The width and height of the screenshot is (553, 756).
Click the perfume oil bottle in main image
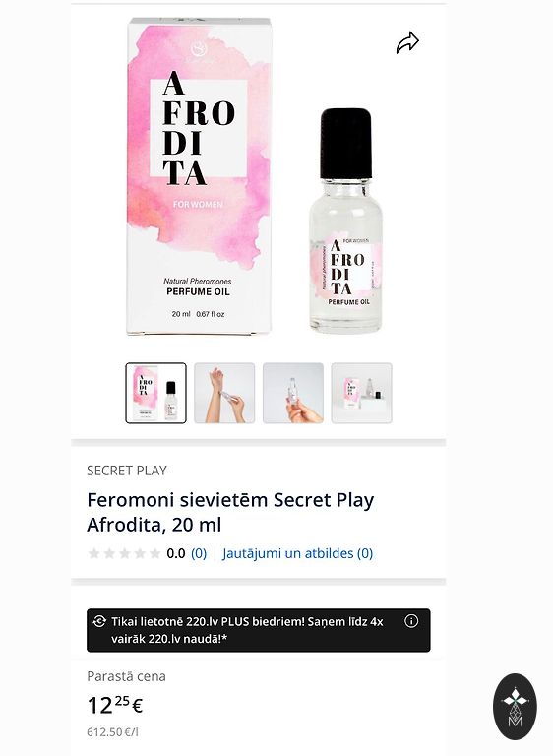345,220
